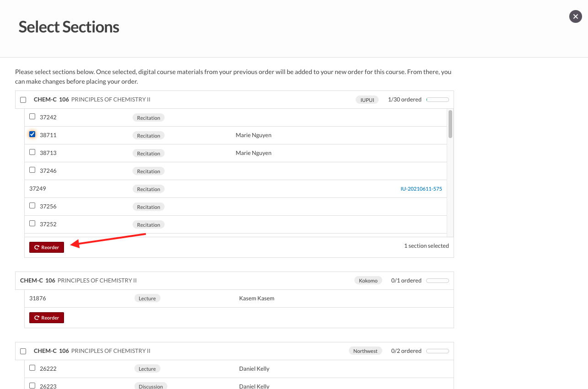588x389 pixels.
Task: Check section 37246 checkbox
Action: (x=32, y=170)
